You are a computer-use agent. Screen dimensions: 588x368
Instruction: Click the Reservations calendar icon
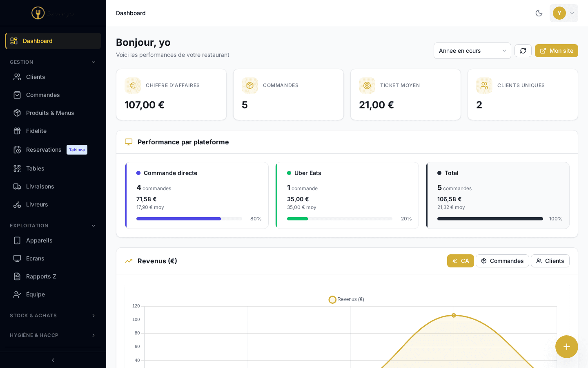[x=17, y=150]
